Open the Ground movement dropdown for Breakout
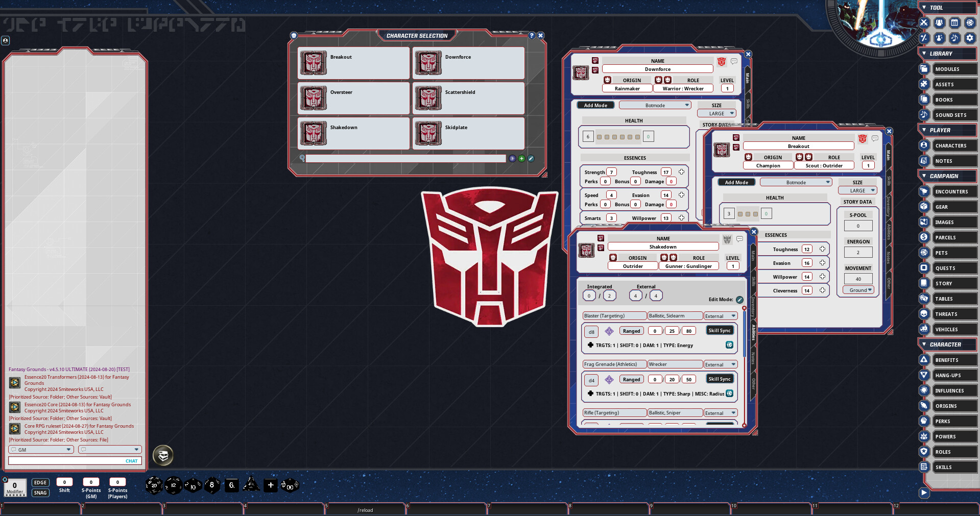 pyautogui.click(x=858, y=289)
